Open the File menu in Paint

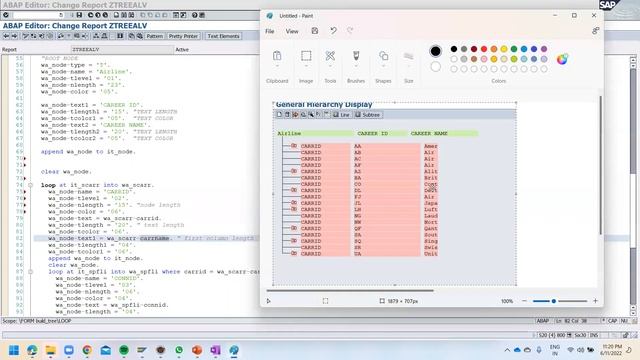point(270,31)
